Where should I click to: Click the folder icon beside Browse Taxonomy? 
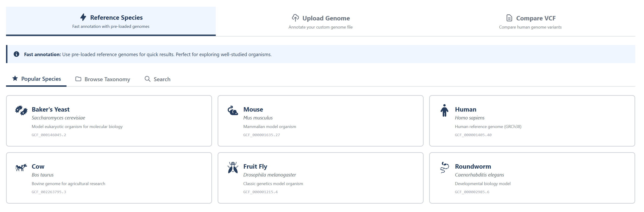point(78,79)
